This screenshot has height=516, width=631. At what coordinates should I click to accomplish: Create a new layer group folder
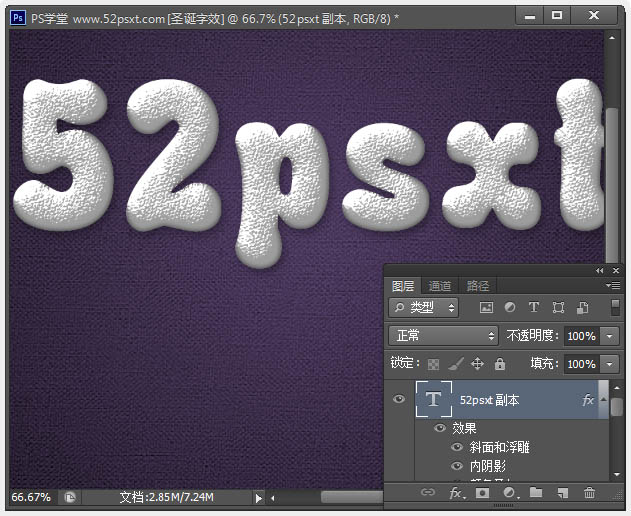pos(536,493)
